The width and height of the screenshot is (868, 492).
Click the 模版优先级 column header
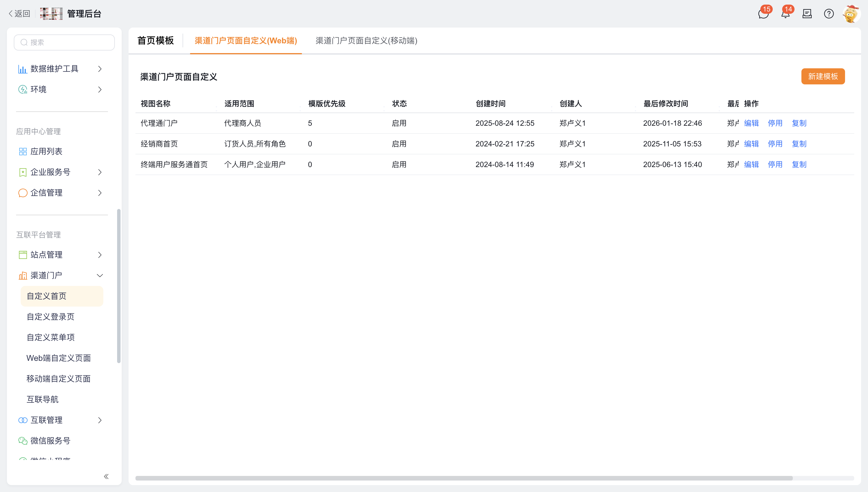click(x=327, y=104)
